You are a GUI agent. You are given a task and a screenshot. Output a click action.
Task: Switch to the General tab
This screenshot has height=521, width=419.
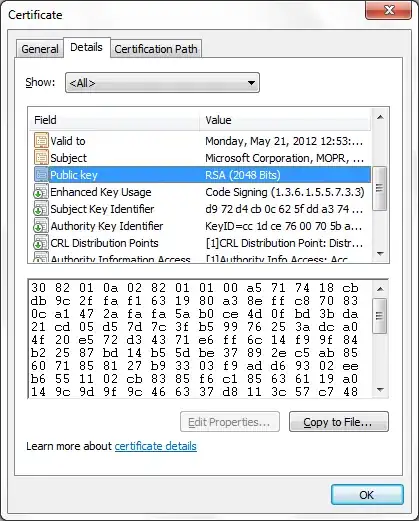(40, 49)
